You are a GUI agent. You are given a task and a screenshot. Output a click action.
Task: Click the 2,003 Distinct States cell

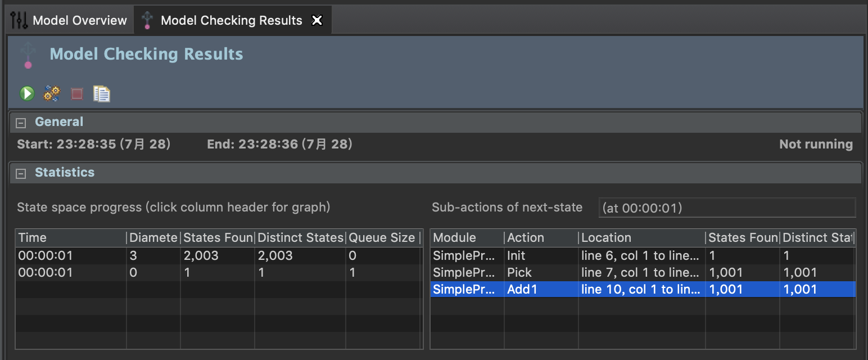point(300,256)
